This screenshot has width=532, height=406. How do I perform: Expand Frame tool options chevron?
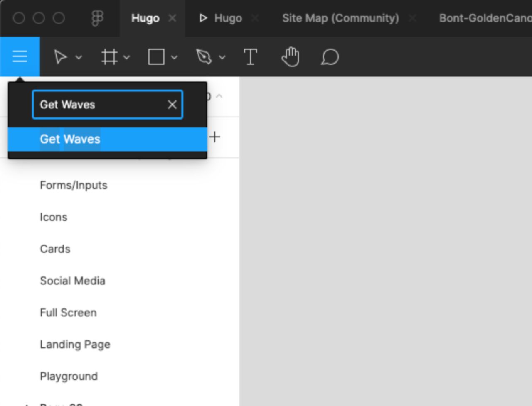tap(127, 57)
